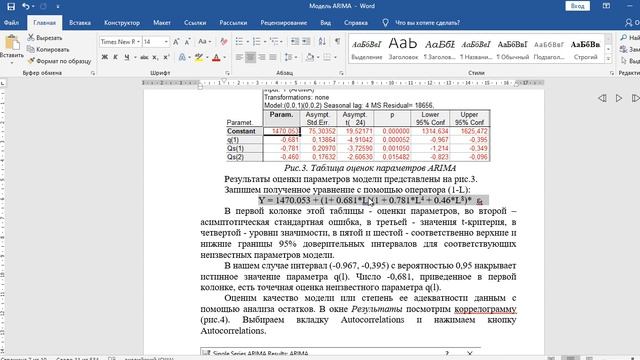The width and height of the screenshot is (640, 360).
Task: Expand the styles gallery arrow
Action: (x=608, y=58)
